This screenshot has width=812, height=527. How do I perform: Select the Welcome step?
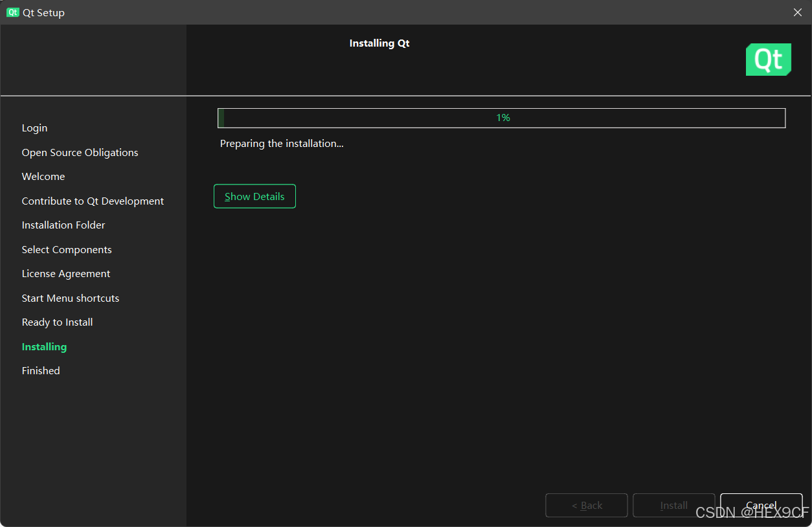43,177
